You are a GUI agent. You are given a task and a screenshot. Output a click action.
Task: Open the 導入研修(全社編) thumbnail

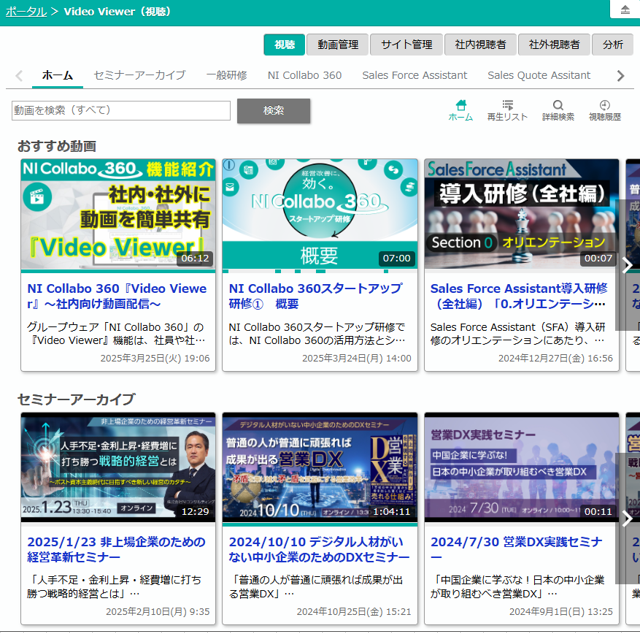[x=522, y=215]
